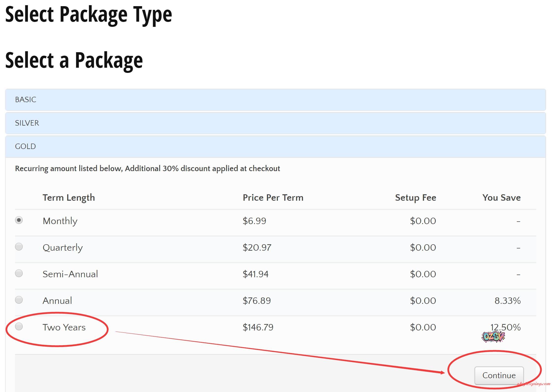The height and width of the screenshot is (392, 555).
Task: Choose the Quarterly term radio button
Action: click(x=19, y=246)
